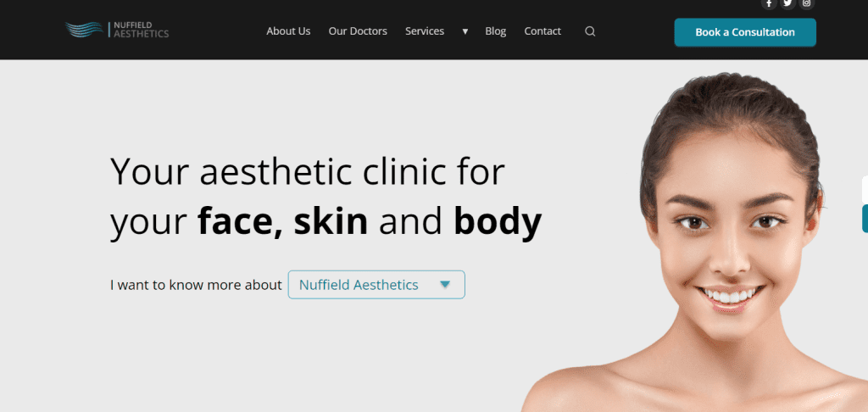The height and width of the screenshot is (412, 868).
Task: Click the 'I want to know more about' label
Action: click(196, 285)
